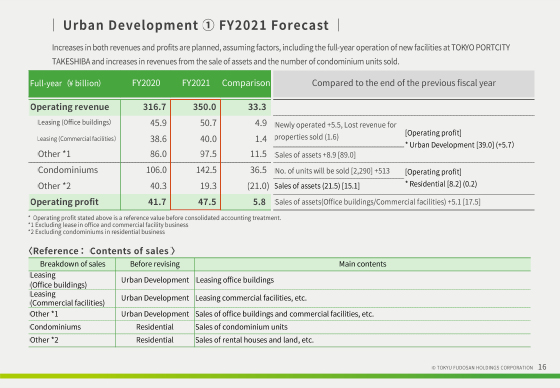The width and height of the screenshot is (560, 388).
Task: Click the office leasing FY2021 value 50.7
Action: click(208, 123)
